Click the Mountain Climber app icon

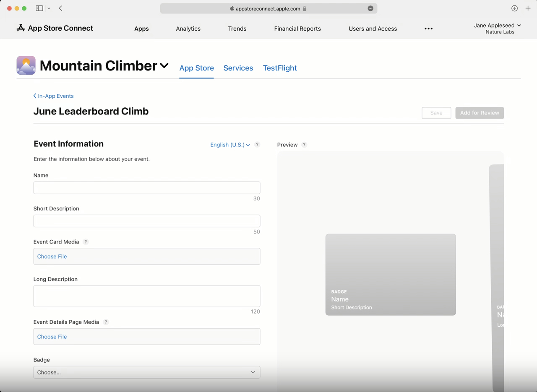tap(26, 65)
